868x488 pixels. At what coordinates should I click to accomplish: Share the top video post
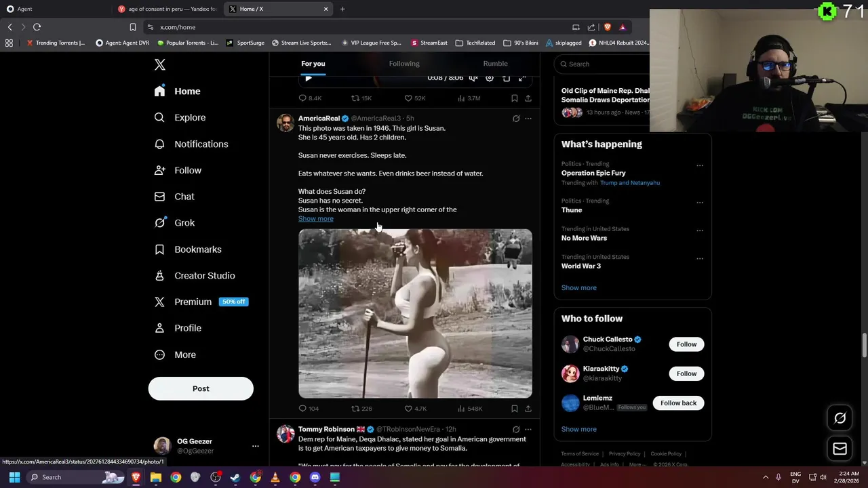pos(528,98)
